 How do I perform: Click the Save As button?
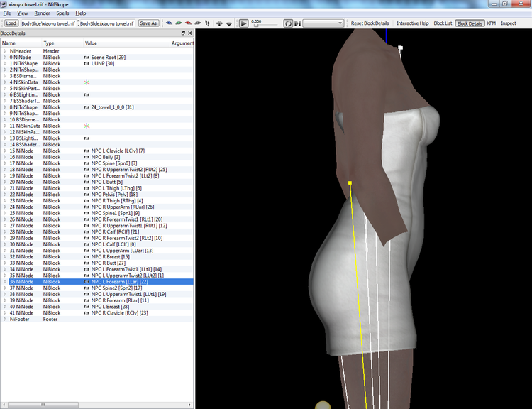(x=148, y=23)
